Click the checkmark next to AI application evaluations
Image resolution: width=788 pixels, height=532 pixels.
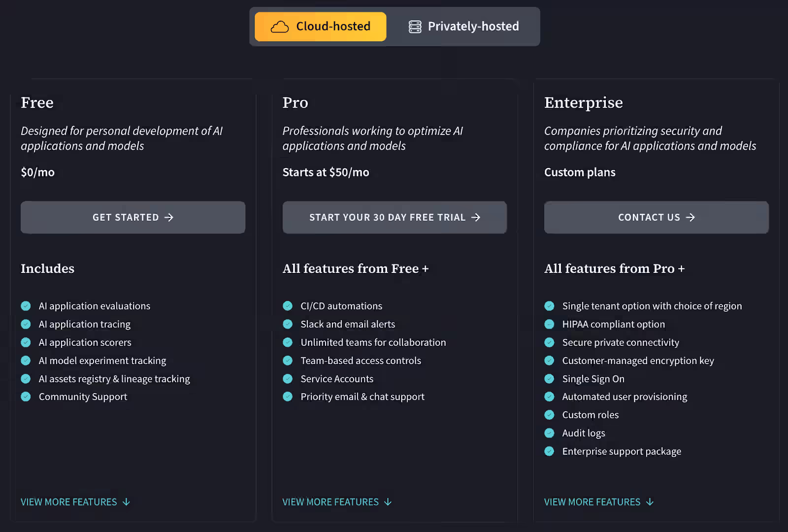26,306
